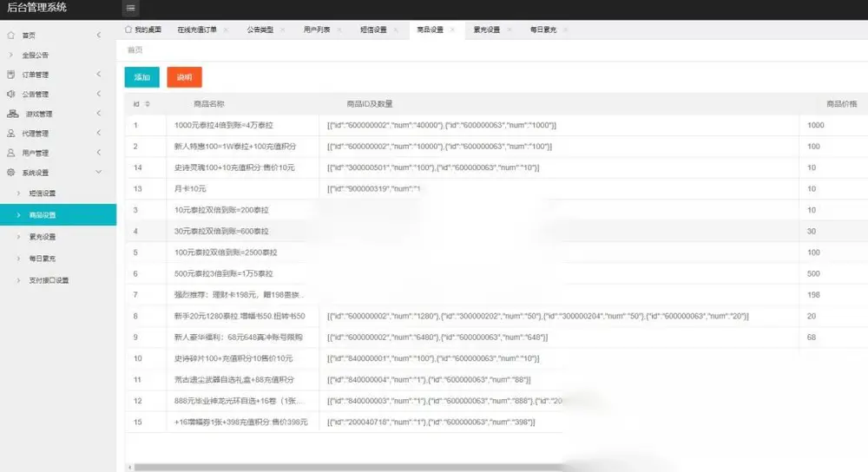This screenshot has width=868, height=472.
Task: Switch to the 用户列表 tab
Action: click(x=317, y=29)
